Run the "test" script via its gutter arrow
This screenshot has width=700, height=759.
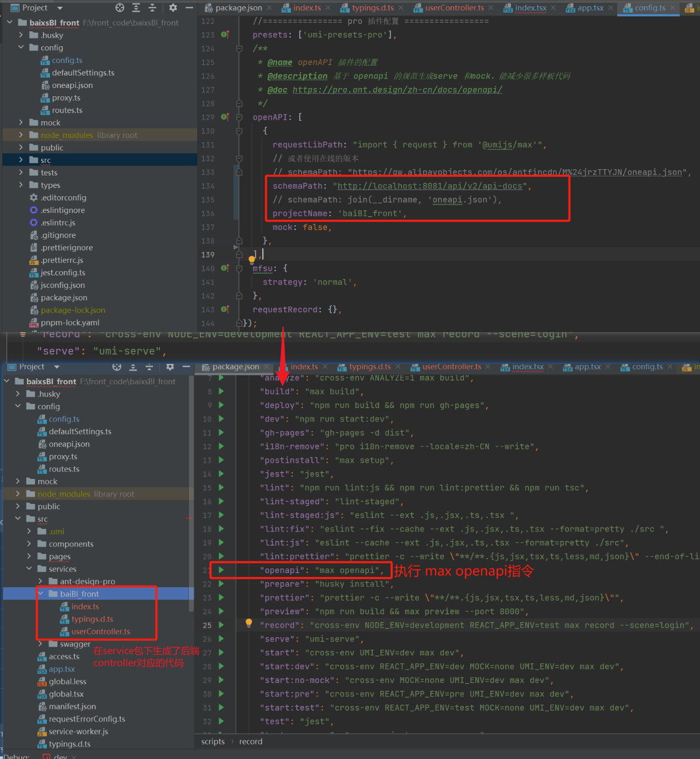[221, 721]
